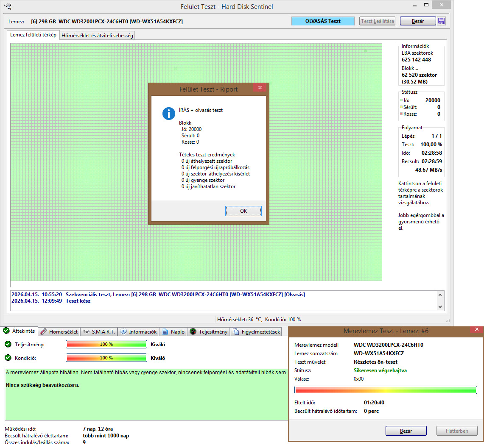Viewport: 484px width, 448px height.
Task: Open the S.M.A.R.T. tab
Action: (x=99, y=332)
